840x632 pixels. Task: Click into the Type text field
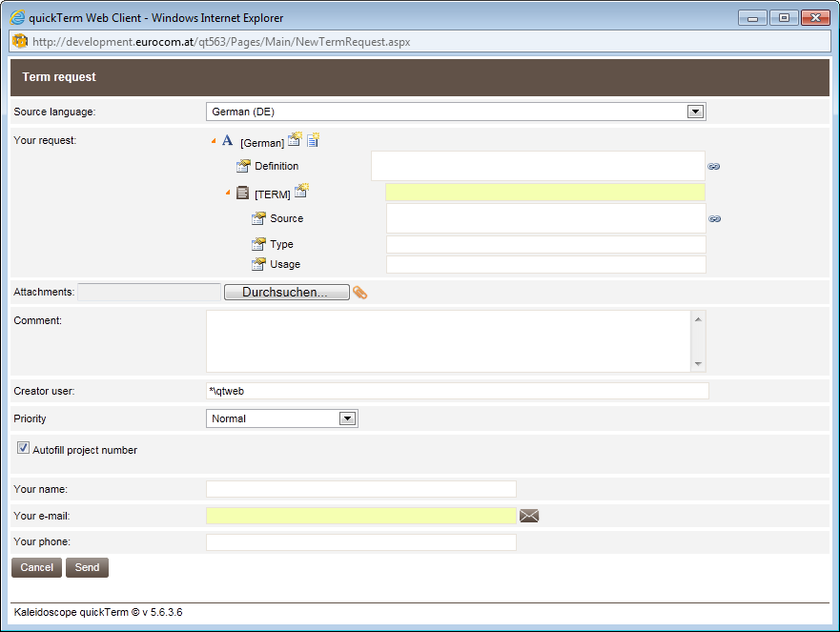pyautogui.click(x=546, y=245)
